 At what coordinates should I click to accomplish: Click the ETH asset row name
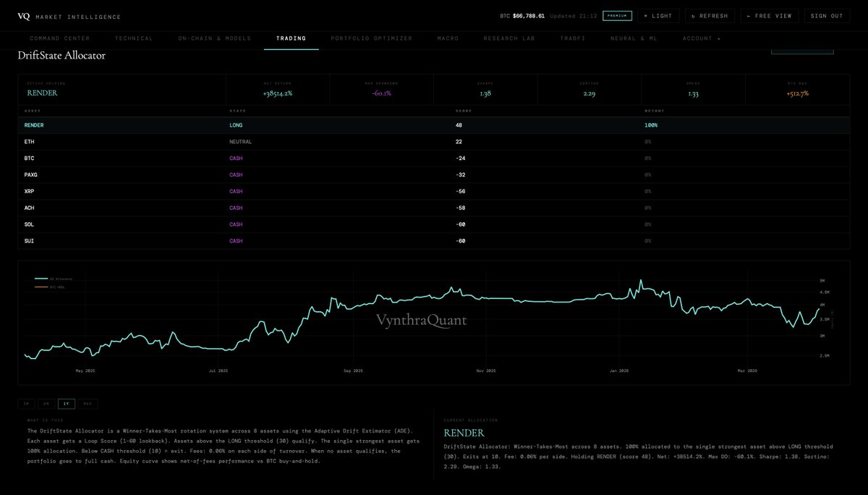[29, 142]
